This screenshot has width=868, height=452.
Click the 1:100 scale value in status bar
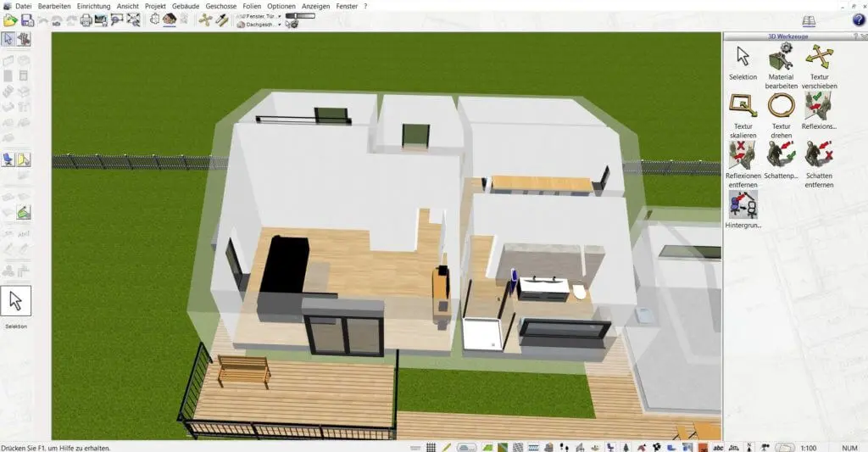[x=808, y=448]
